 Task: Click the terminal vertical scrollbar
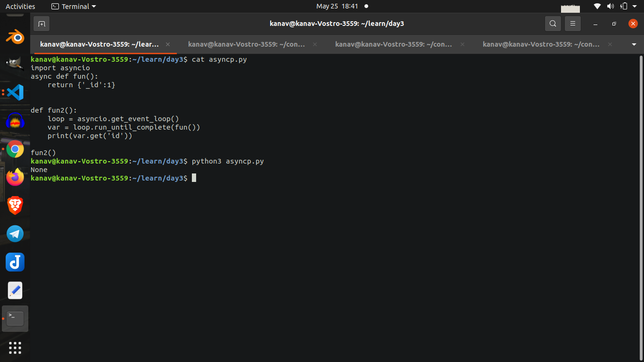pyautogui.click(x=641, y=207)
